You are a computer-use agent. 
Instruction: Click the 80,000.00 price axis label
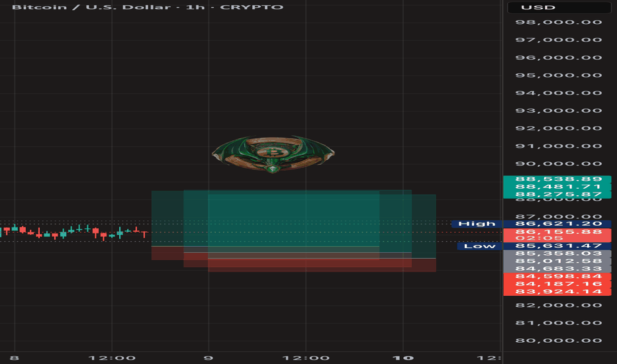click(559, 341)
